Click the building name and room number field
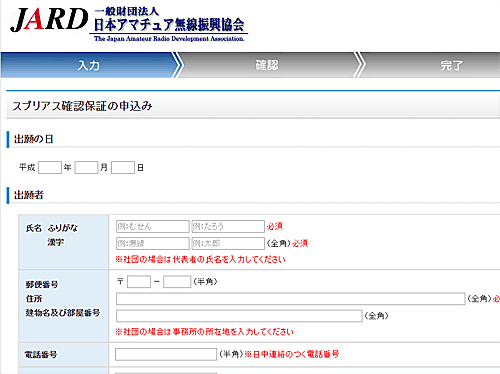Image resolution: width=500 pixels, height=374 pixels. 239,316
